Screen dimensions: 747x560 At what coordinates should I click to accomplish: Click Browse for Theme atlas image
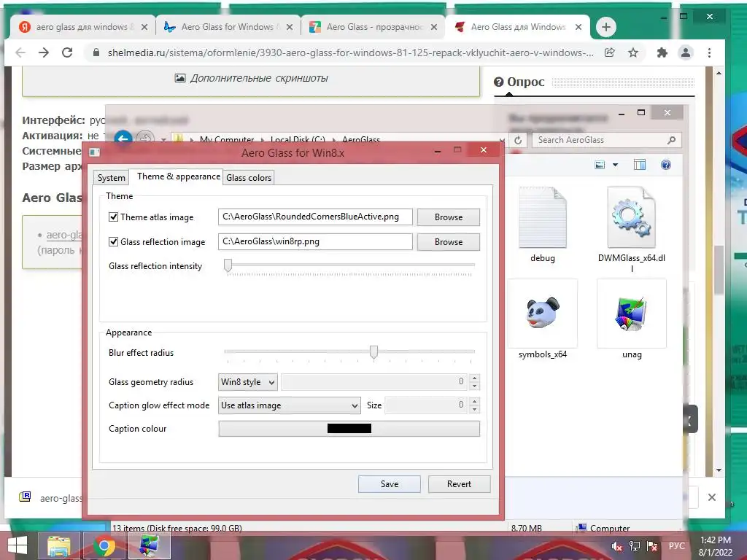click(x=449, y=217)
